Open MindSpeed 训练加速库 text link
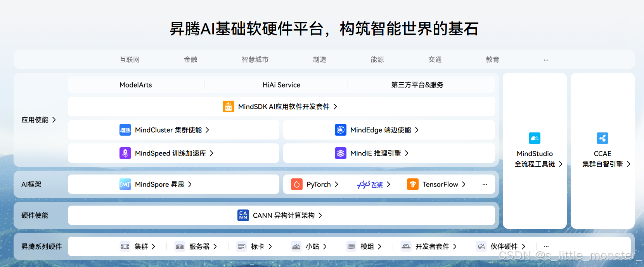The height and width of the screenshot is (267, 644). (171, 153)
